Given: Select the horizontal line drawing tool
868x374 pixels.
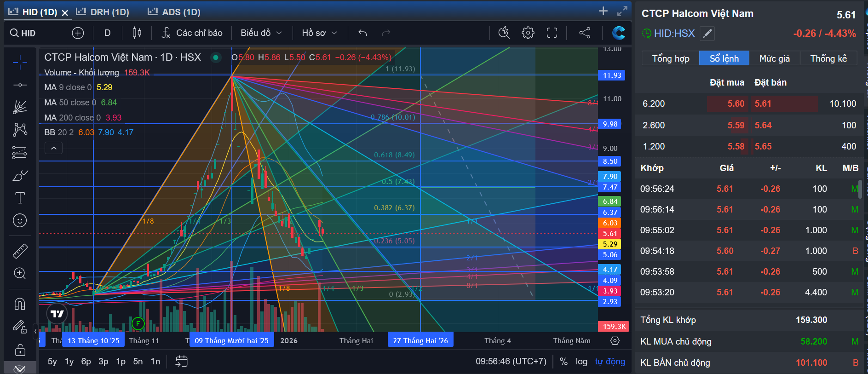Looking at the screenshot, I should click(20, 85).
